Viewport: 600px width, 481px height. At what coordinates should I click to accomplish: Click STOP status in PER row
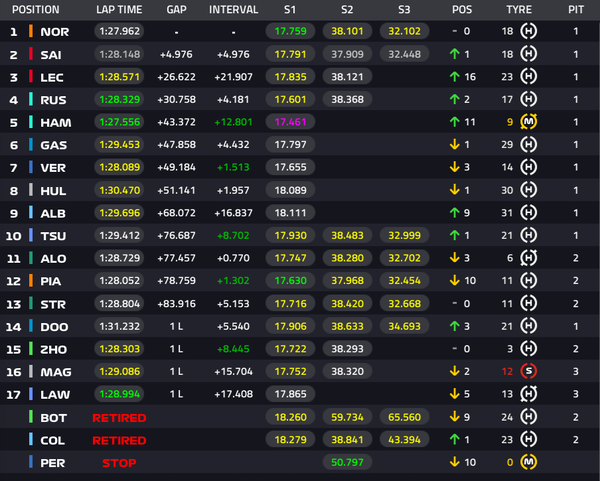click(x=119, y=463)
